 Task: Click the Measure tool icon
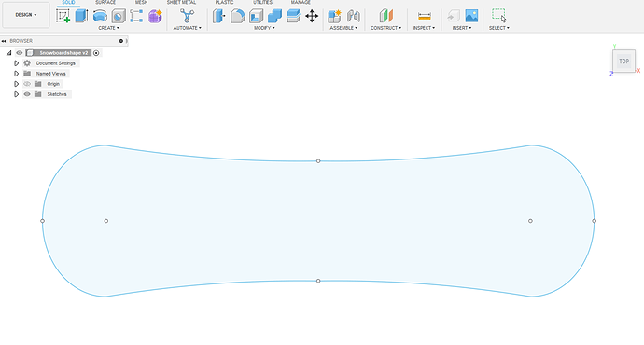[x=425, y=16]
